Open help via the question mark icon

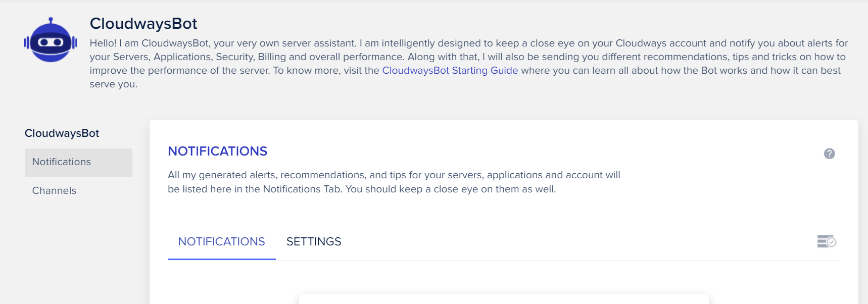pyautogui.click(x=829, y=154)
